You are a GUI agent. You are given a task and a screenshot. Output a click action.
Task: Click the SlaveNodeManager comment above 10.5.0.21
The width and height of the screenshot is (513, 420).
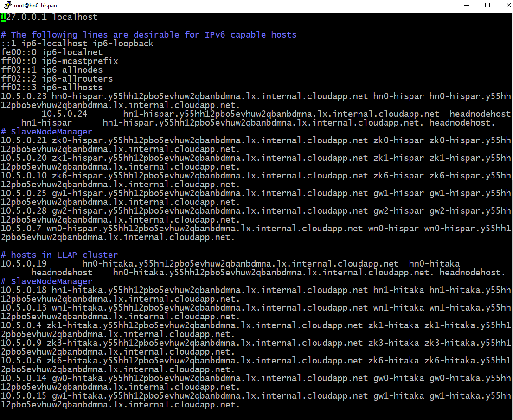[x=46, y=132]
